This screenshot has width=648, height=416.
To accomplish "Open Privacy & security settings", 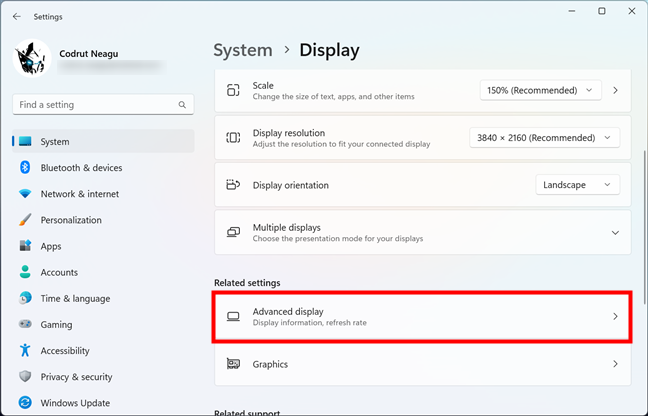I will (103, 376).
